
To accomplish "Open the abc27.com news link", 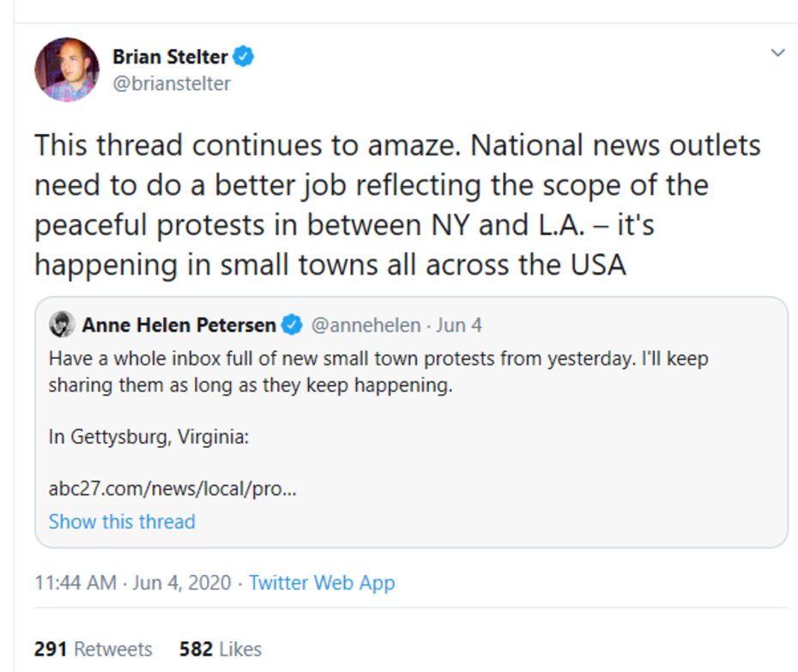I will click(172, 488).
